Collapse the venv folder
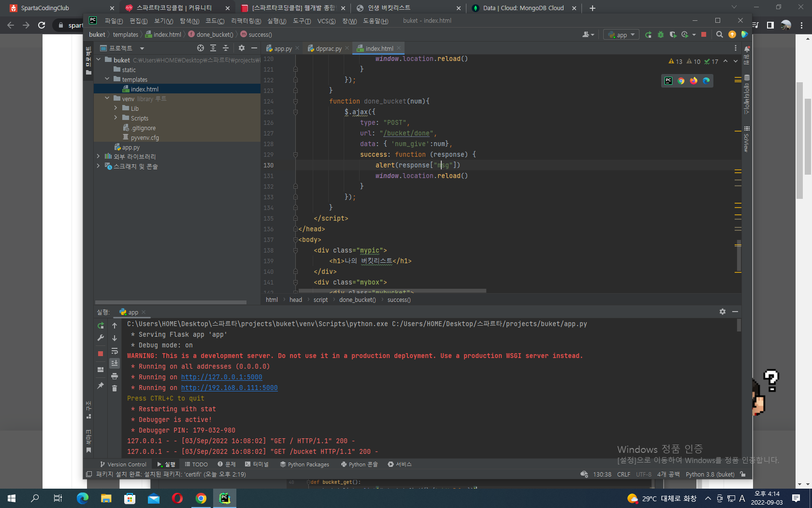This screenshot has width=812, height=508. click(107, 98)
